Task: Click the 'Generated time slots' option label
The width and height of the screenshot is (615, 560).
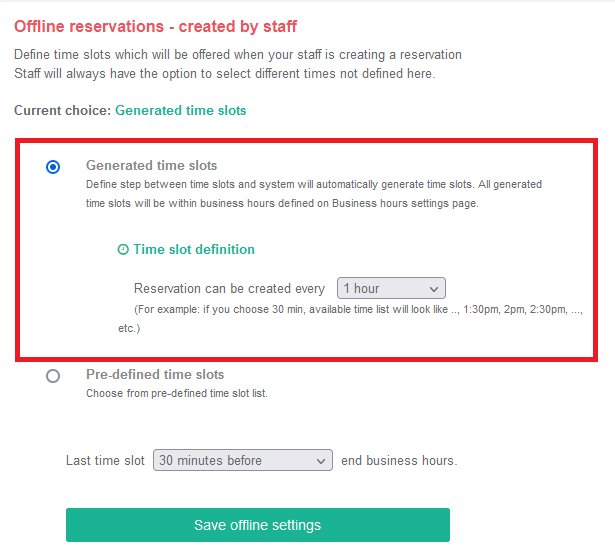Action: point(151,165)
